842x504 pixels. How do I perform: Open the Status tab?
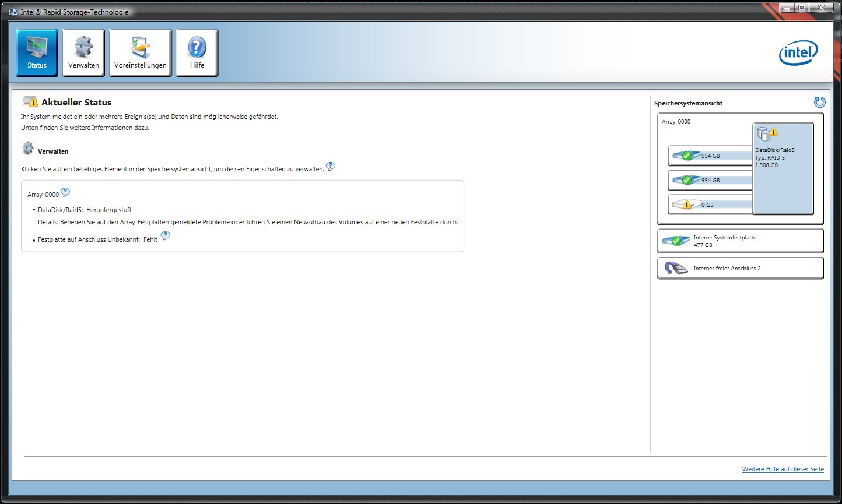37,53
